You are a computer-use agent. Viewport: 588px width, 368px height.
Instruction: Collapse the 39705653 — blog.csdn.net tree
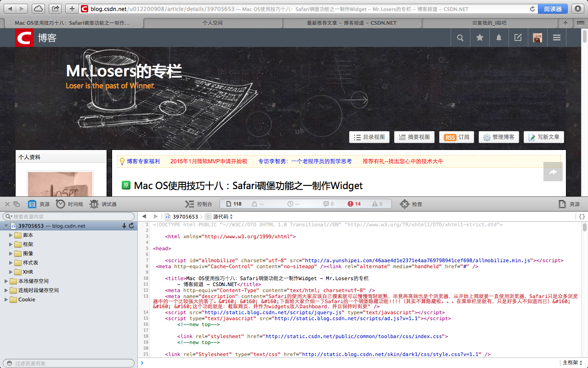point(6,226)
